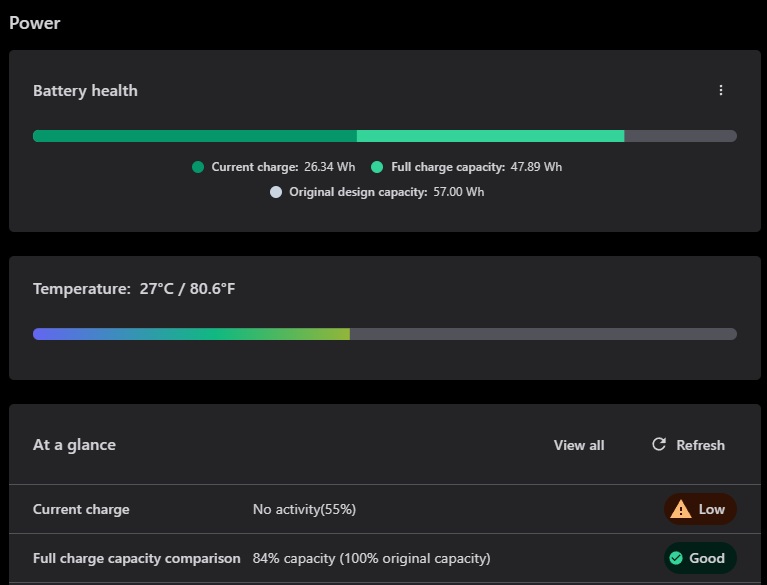This screenshot has width=767, height=585.
Task: Open the Battery health three-dot menu
Action: pos(721,90)
